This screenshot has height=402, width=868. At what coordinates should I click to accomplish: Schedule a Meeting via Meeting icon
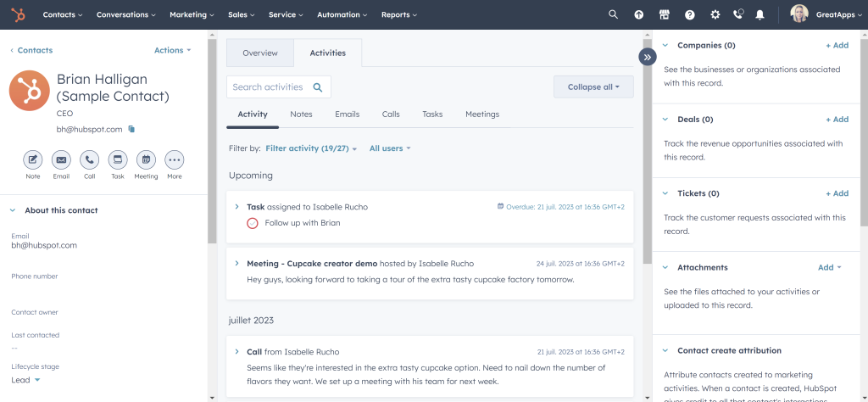[146, 160]
